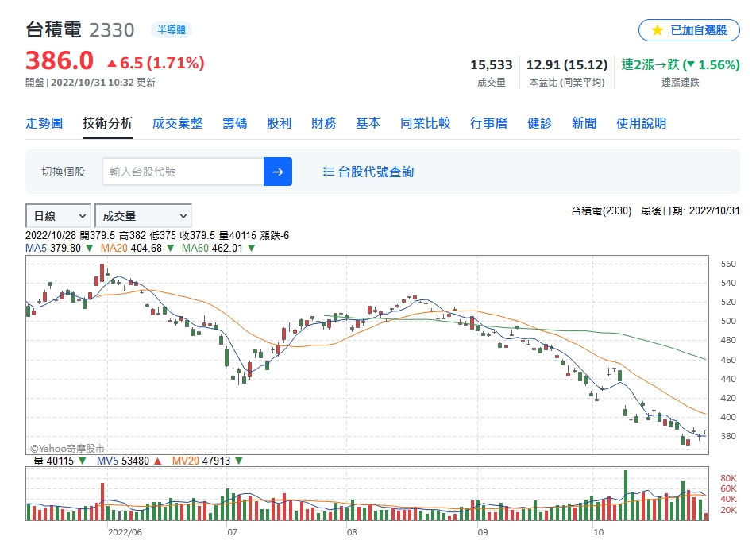Open the 行事曆 tab

489,123
